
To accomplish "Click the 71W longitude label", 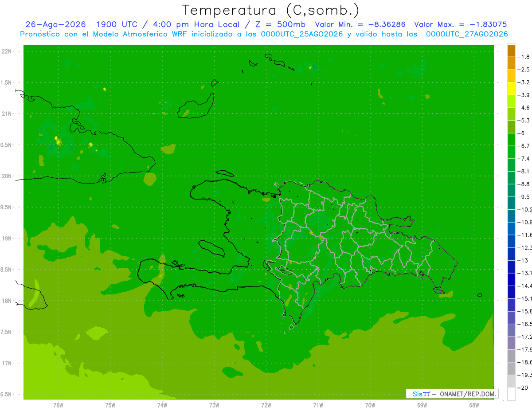I will [318, 405].
